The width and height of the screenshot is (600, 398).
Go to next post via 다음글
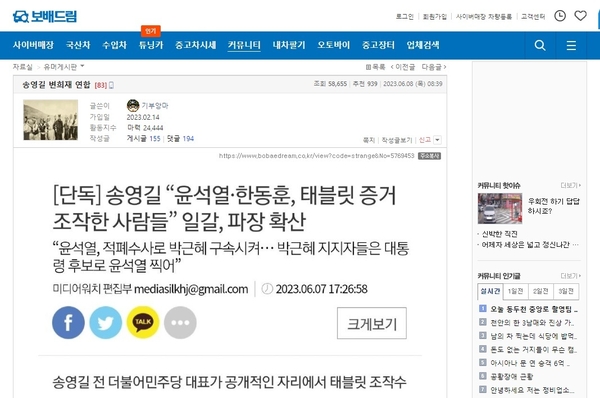pos(434,67)
